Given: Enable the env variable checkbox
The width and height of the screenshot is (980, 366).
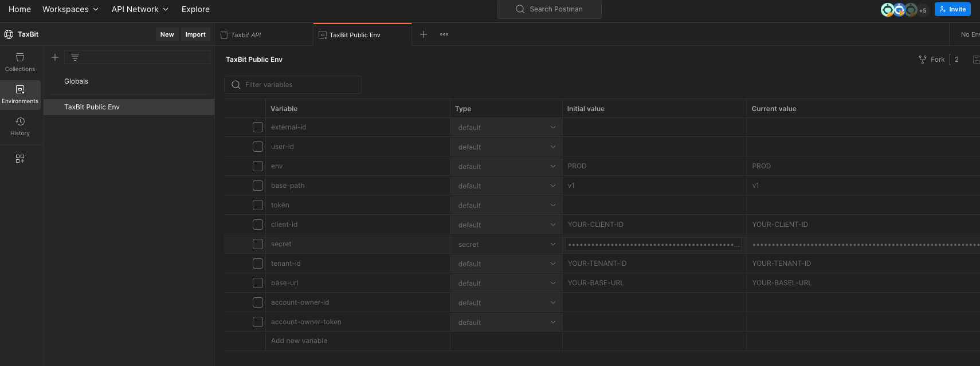Looking at the screenshot, I should (x=258, y=166).
